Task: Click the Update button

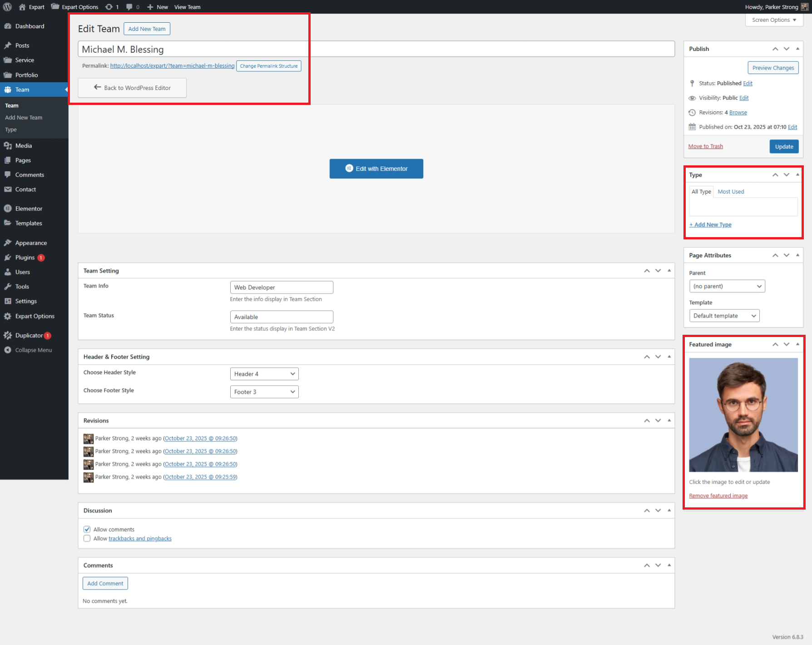Action: point(784,147)
